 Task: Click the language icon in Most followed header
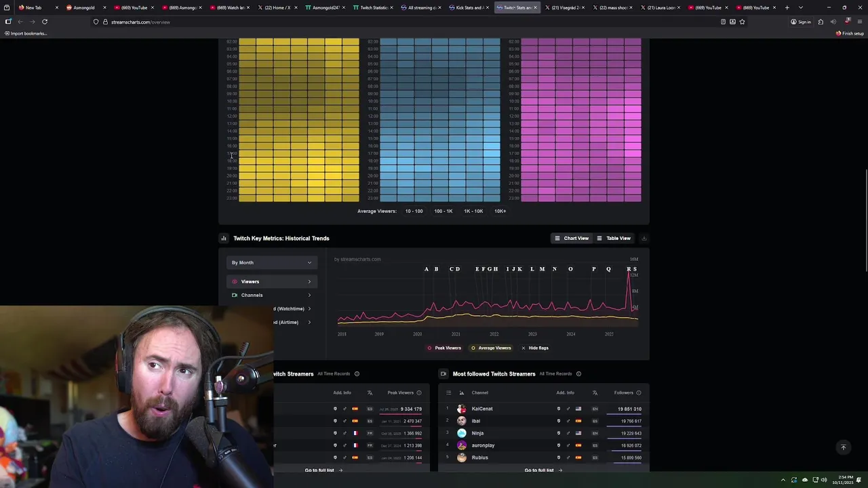(x=595, y=393)
